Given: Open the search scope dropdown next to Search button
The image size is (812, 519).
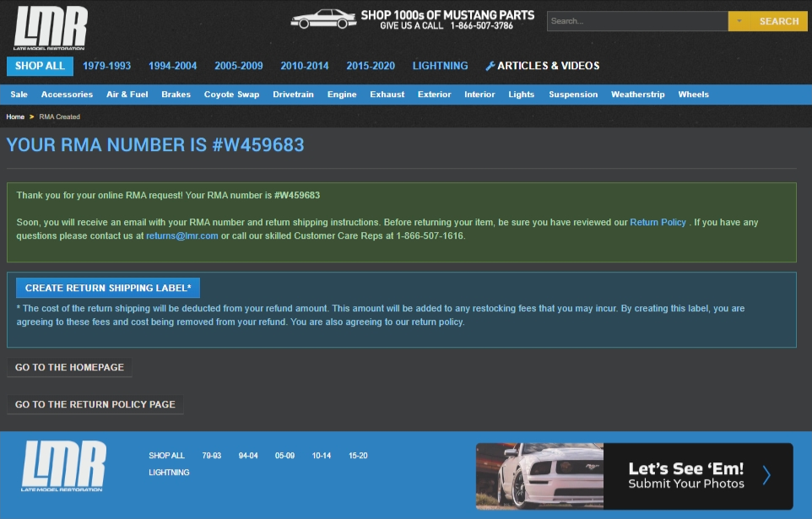Looking at the screenshot, I should click(x=738, y=20).
